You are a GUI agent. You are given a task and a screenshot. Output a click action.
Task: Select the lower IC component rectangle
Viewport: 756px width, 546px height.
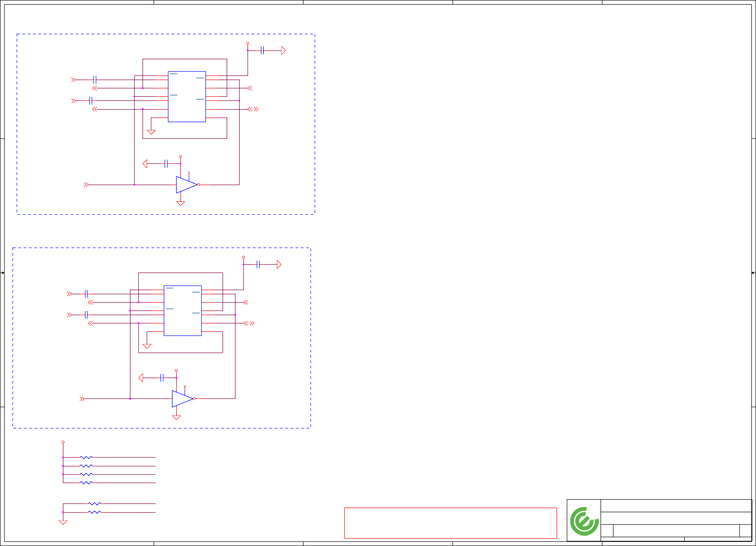182,310
